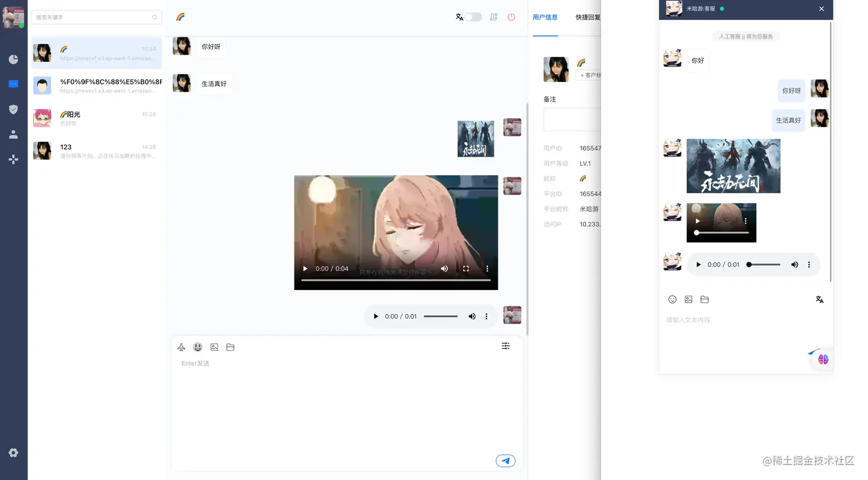Click the blue send message button
The height and width of the screenshot is (480, 868).
[506, 460]
